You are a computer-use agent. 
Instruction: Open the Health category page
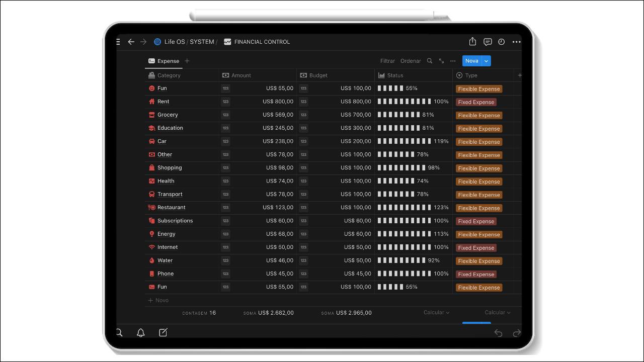[166, 181]
